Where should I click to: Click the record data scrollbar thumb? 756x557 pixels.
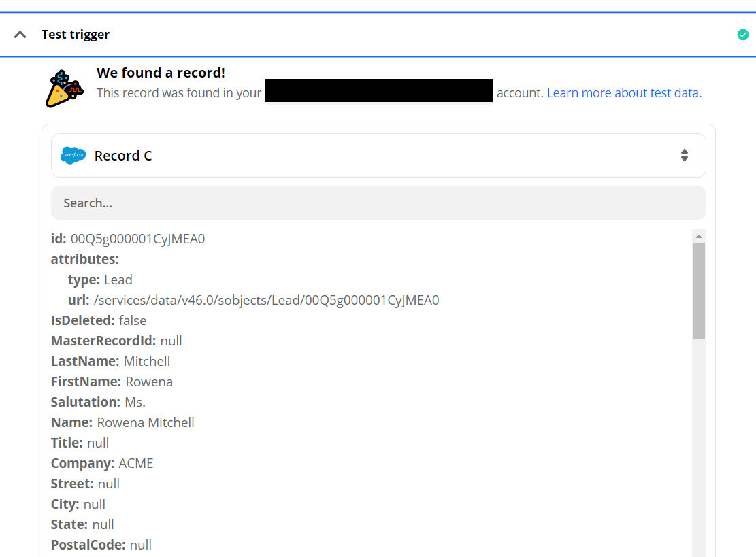pos(700,286)
